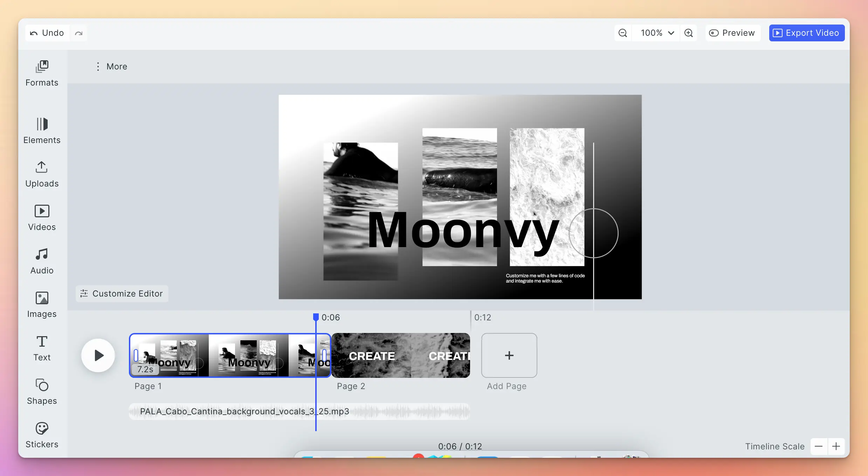This screenshot has height=476, width=868.
Task: Open the Stickers panel
Action: click(x=42, y=435)
